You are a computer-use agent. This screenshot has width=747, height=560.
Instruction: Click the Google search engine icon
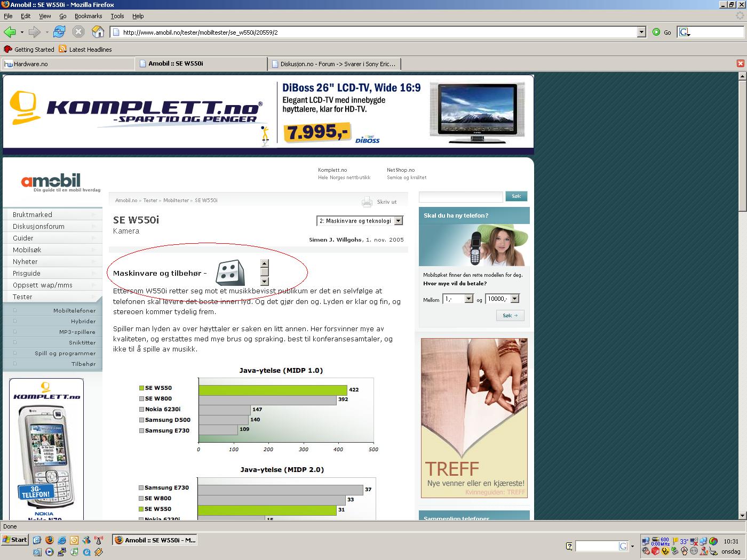[685, 33]
